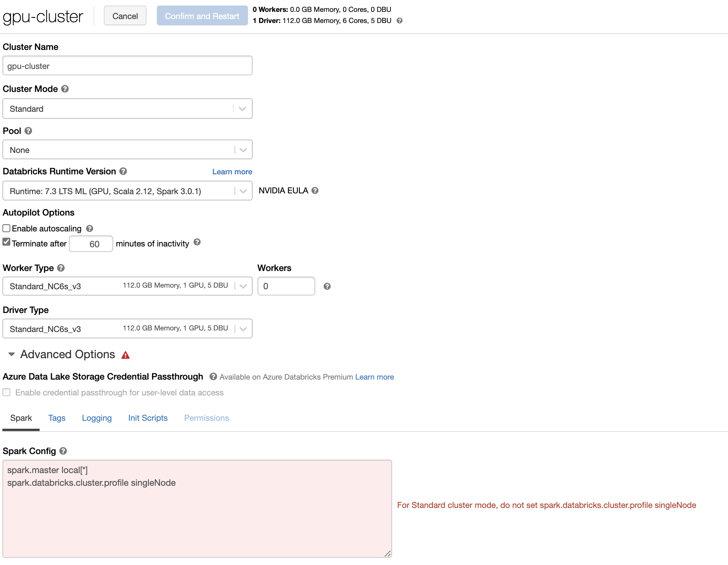This screenshot has width=728, height=565.
Task: Open the Cluster Mode dropdown
Action: click(x=242, y=109)
